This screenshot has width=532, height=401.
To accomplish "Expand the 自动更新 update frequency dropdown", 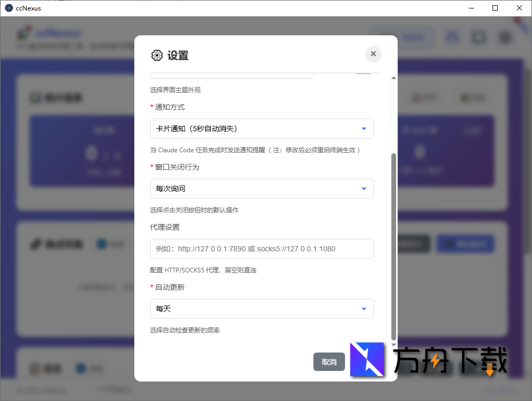I will [x=262, y=309].
